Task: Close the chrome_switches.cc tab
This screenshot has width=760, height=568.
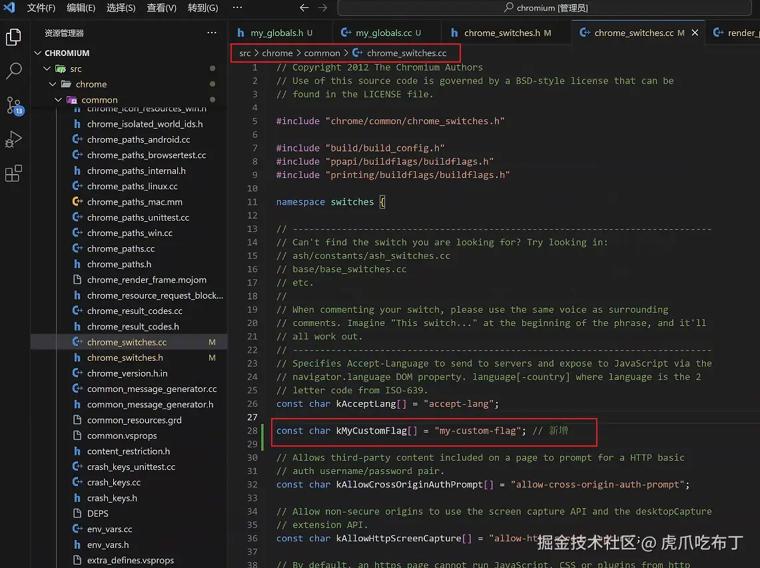Action: click(x=695, y=32)
